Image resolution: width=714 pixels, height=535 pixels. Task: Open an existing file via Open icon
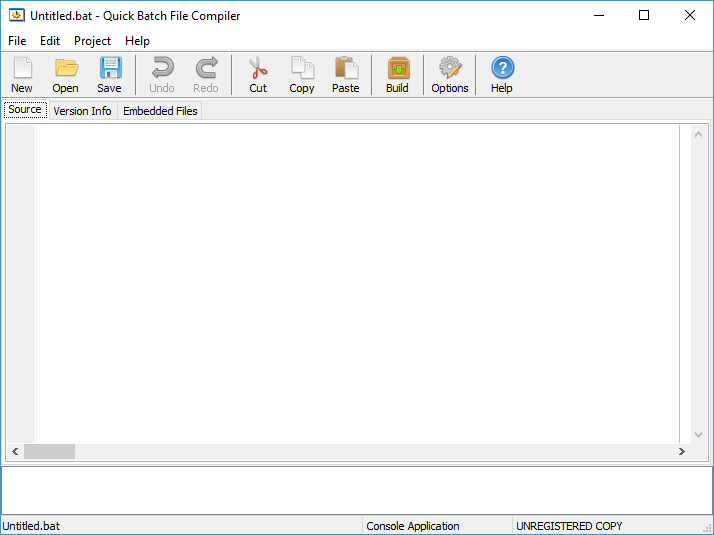[66, 75]
